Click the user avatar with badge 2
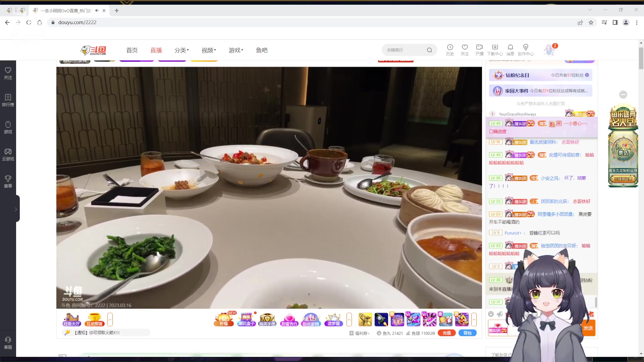The height and width of the screenshot is (362, 644). (x=549, y=50)
